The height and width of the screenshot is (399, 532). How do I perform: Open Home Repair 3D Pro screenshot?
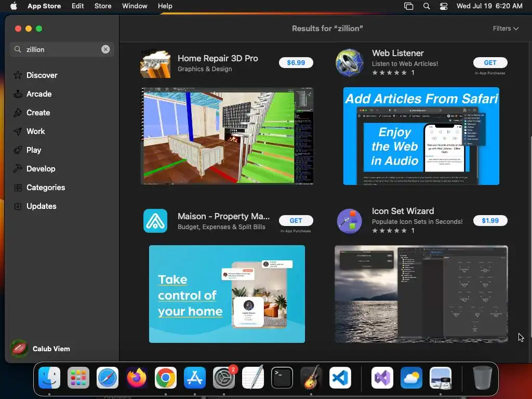[227, 136]
